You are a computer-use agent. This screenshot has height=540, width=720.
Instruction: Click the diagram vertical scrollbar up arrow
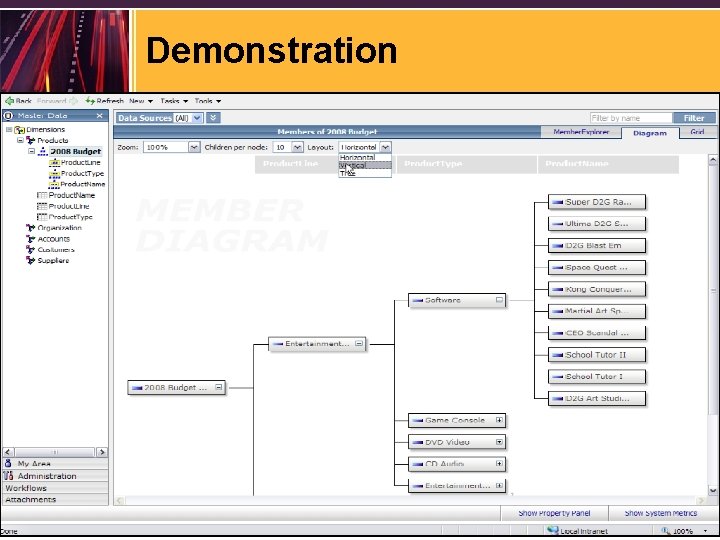713,160
